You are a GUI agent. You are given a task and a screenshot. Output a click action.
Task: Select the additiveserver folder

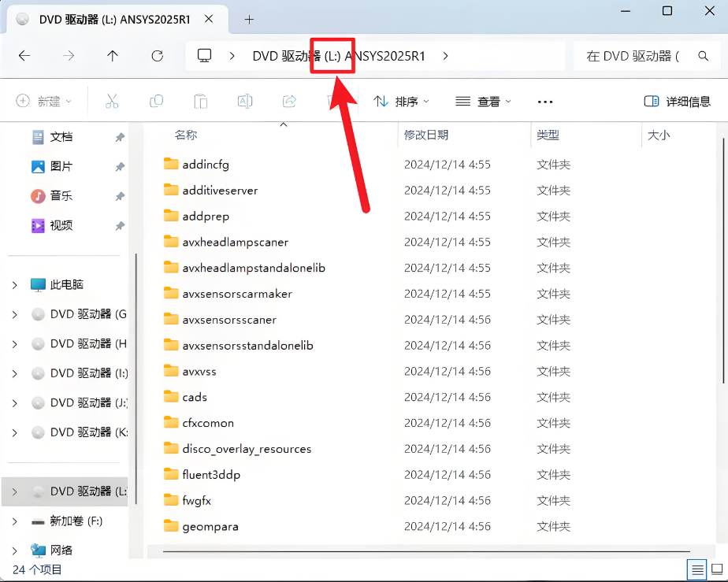coord(220,191)
